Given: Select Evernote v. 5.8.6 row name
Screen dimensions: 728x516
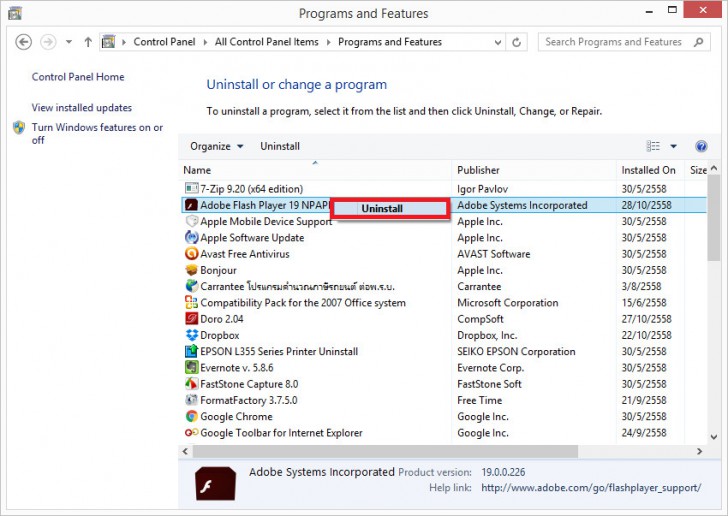Looking at the screenshot, I should click(237, 367).
